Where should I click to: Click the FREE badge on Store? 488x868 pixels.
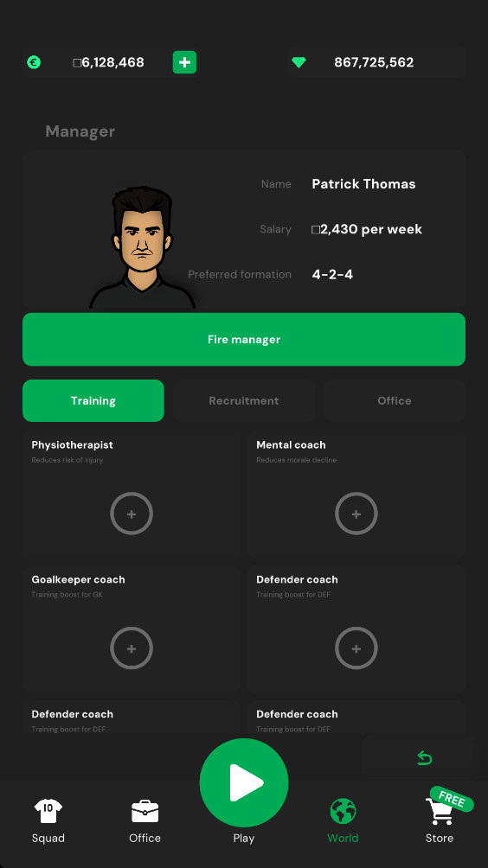click(x=452, y=799)
